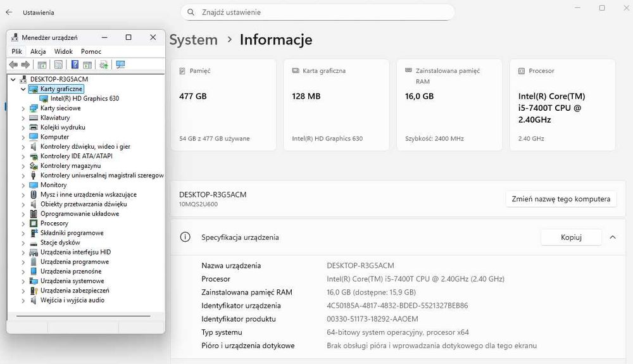Image resolution: width=633 pixels, height=364 pixels.
Task: Click Zmień nazwę tego komputera button
Action: 561,199
